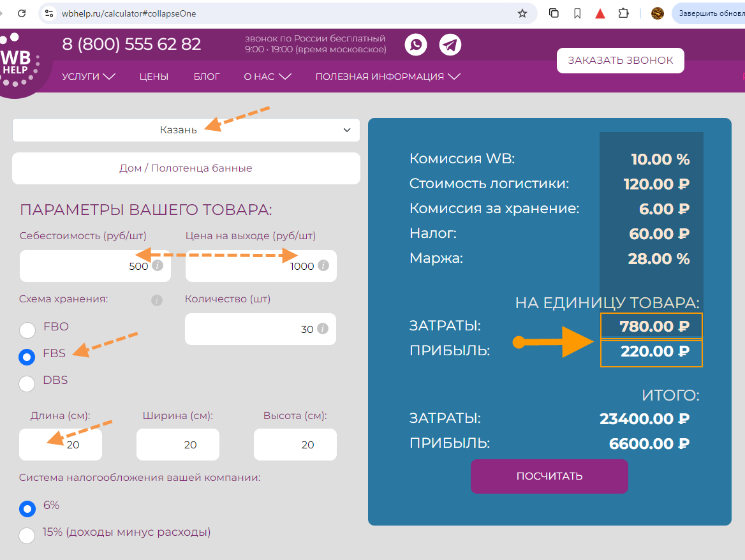Image resolution: width=745 pixels, height=560 pixels.
Task: Choose 15% (доходы минус расходы) tax option
Action: click(x=27, y=535)
